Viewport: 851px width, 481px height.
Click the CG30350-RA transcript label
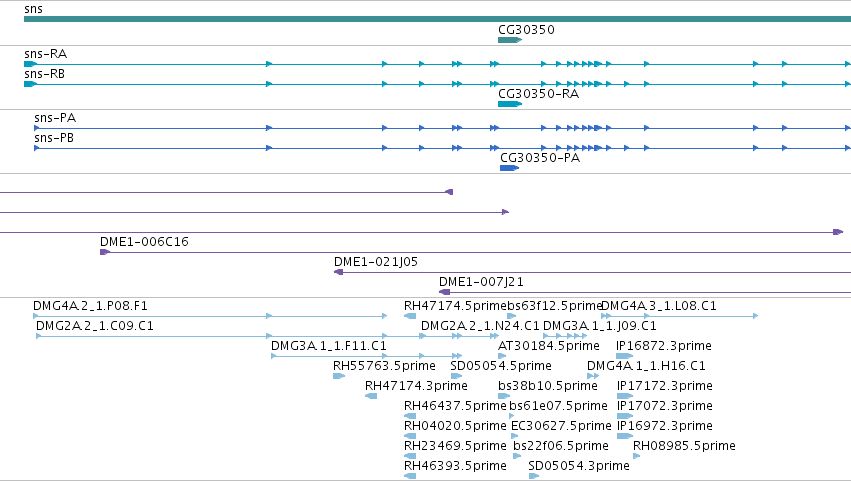click(538, 94)
